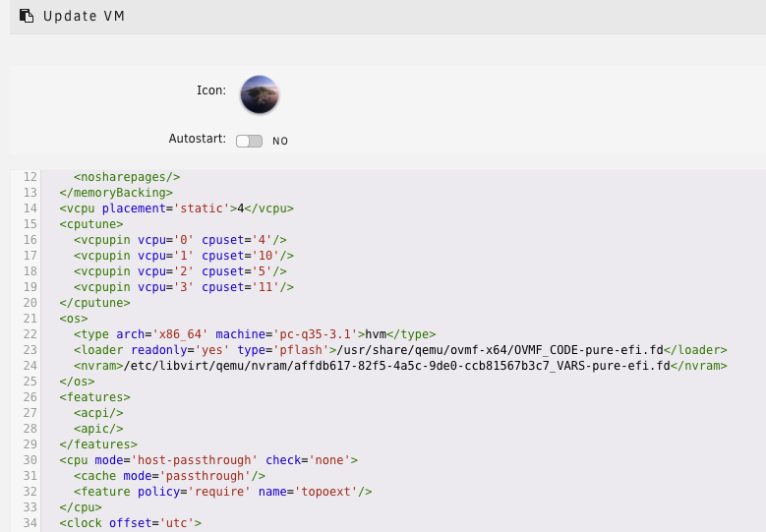Click the 'Autostart:' label
This screenshot has width=766, height=532.
click(x=198, y=139)
